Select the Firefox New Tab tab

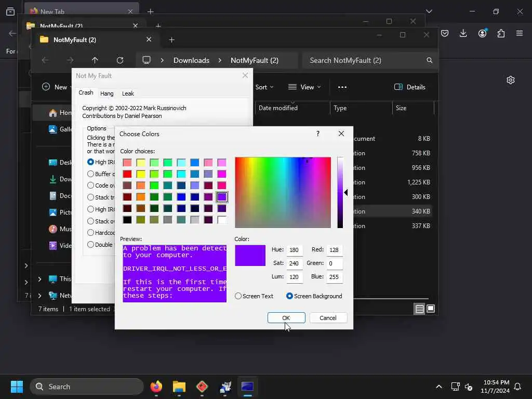click(82, 11)
